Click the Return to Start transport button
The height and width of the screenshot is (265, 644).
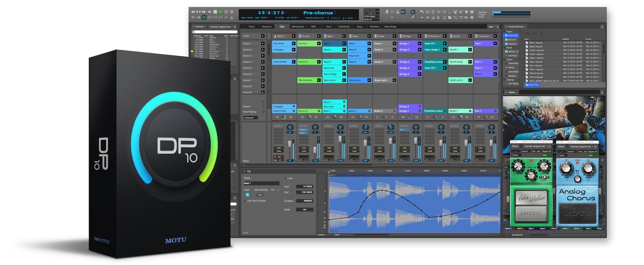click(210, 12)
